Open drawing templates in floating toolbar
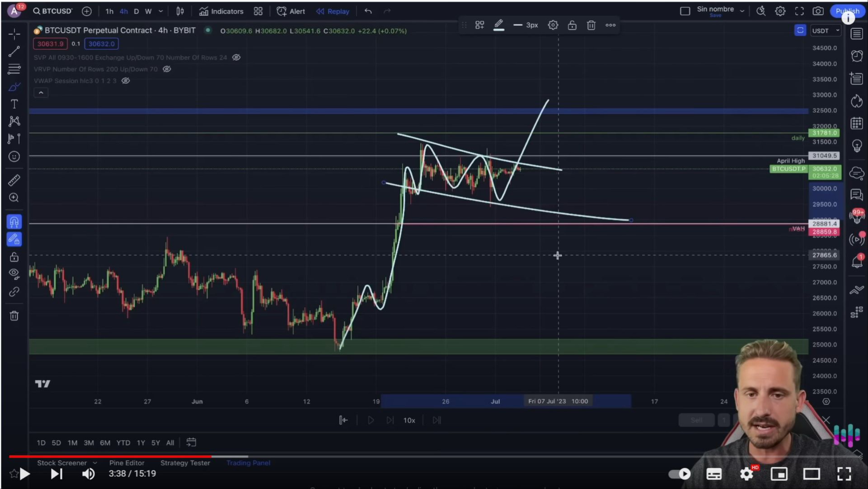Viewport: 868px width, 489px height. pyautogui.click(x=479, y=25)
